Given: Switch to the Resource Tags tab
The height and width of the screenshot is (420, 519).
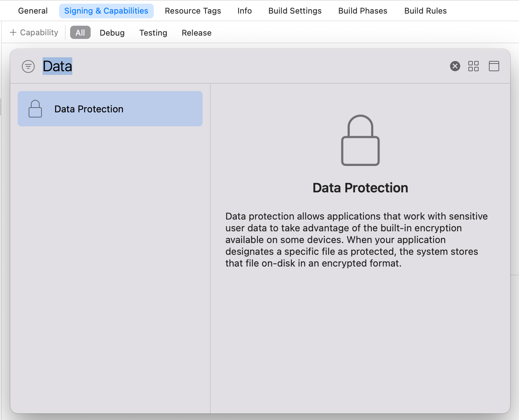Looking at the screenshot, I should pyautogui.click(x=193, y=11).
